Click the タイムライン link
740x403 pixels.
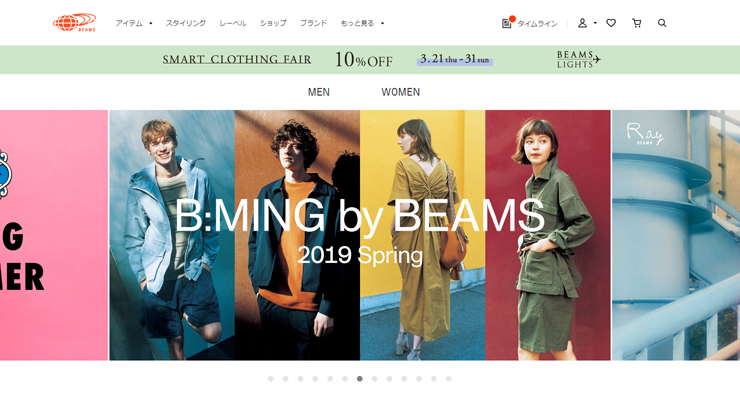point(537,24)
